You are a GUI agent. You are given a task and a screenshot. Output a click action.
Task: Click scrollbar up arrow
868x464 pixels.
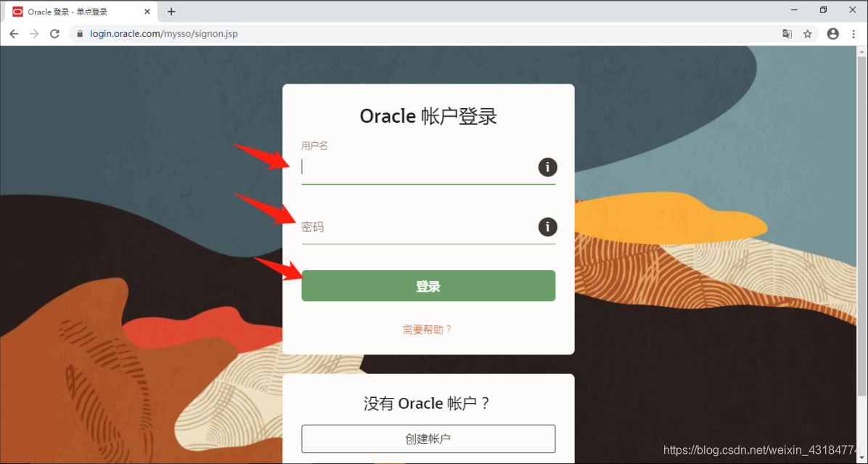[861, 52]
